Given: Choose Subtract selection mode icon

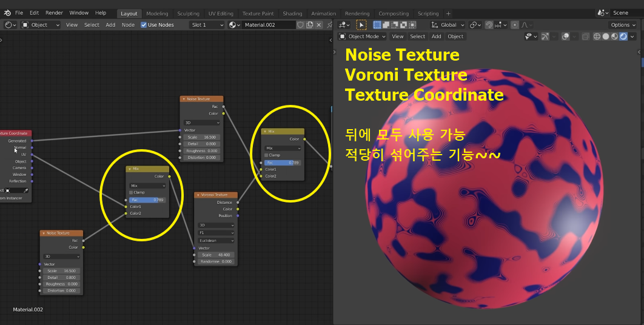Looking at the screenshot, I should pyautogui.click(x=395, y=25).
